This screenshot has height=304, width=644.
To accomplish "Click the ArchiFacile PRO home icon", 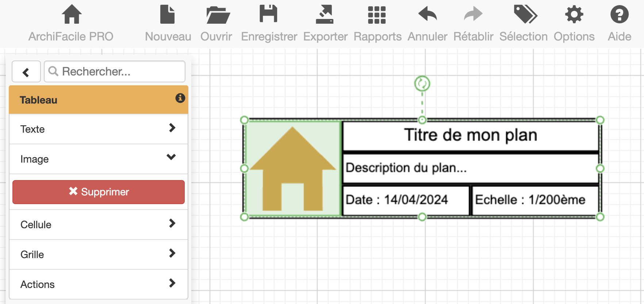I will [x=72, y=15].
